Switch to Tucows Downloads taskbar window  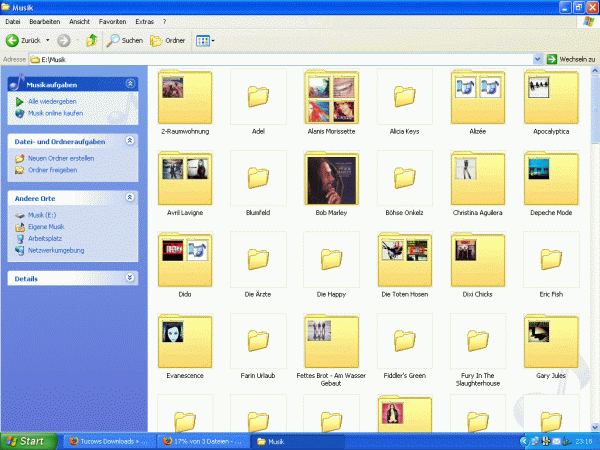tap(109, 441)
